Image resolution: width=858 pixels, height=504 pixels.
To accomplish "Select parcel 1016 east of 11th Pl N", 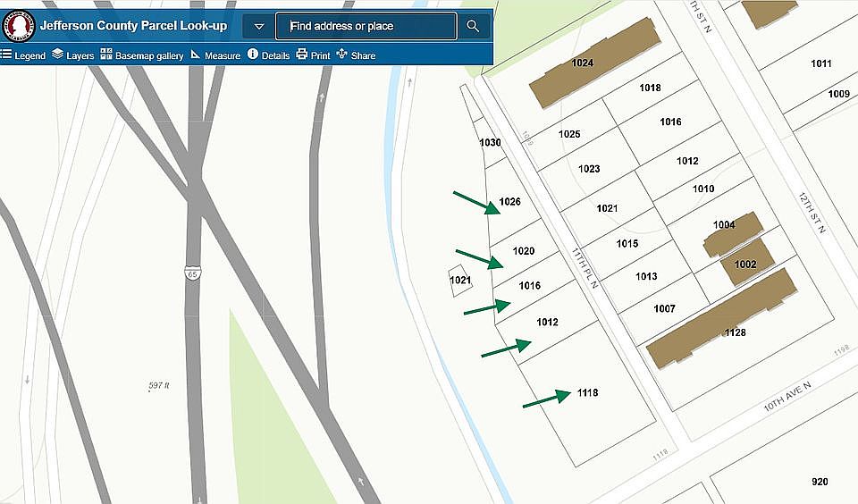I will coord(670,122).
